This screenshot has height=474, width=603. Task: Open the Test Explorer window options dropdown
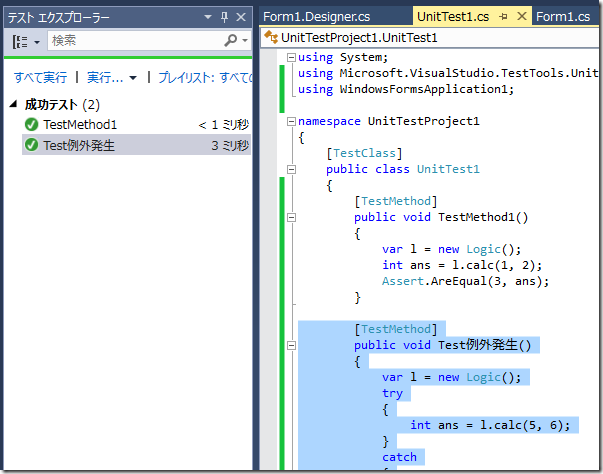[x=207, y=17]
